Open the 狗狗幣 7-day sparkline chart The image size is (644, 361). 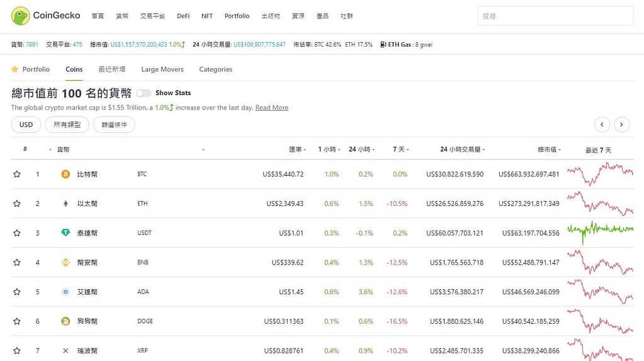[x=600, y=321]
